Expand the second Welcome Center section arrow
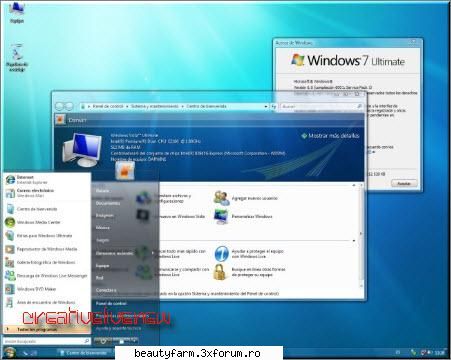Image resolution: width=451 pixels, height=360 pixels. coord(354,240)
